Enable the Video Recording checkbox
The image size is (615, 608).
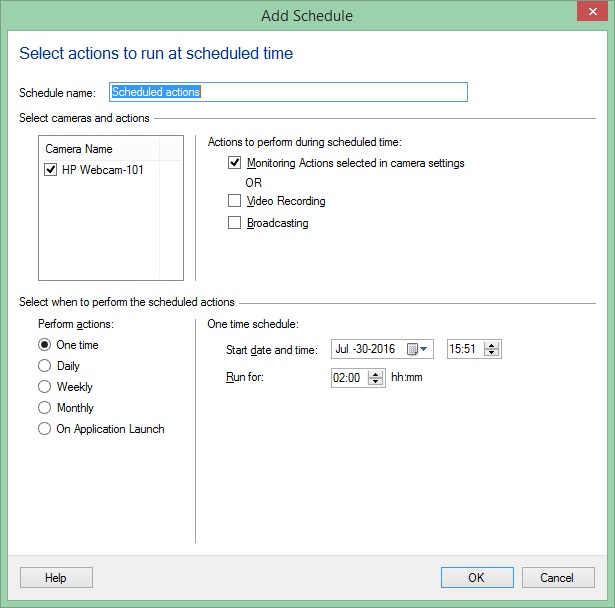(235, 201)
